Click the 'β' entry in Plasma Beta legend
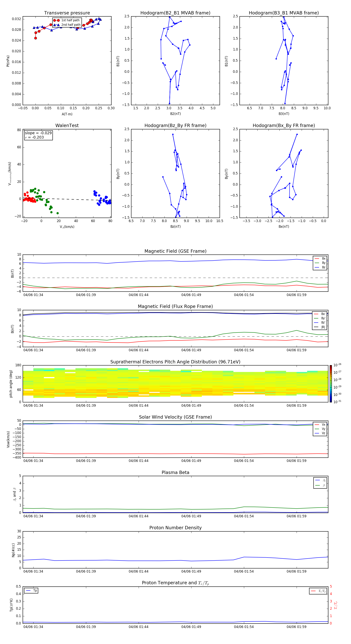The image size is (351, 644). point(320,485)
